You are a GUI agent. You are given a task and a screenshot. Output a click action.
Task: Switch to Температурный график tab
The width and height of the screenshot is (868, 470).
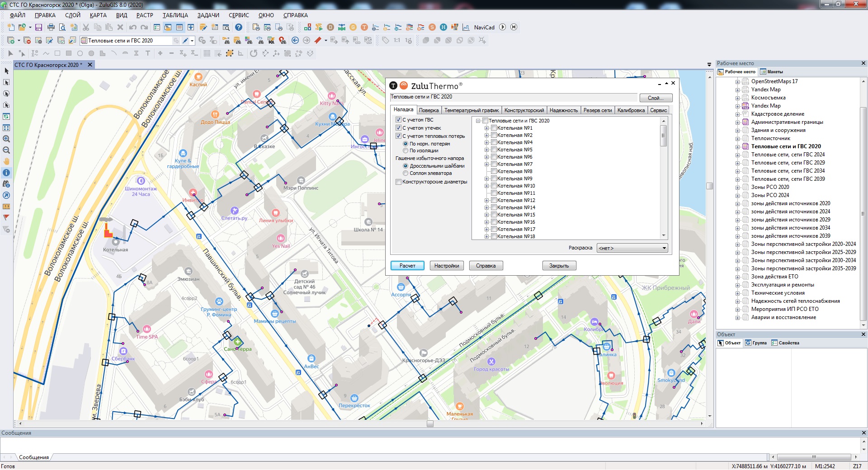[x=472, y=110]
